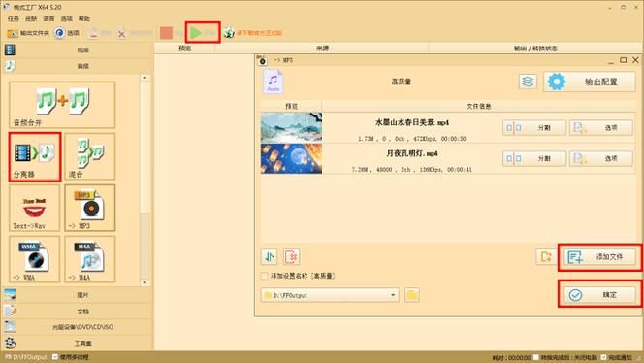Click the tool list scrollbar down arrow
644x363 pixels.
tap(145, 282)
